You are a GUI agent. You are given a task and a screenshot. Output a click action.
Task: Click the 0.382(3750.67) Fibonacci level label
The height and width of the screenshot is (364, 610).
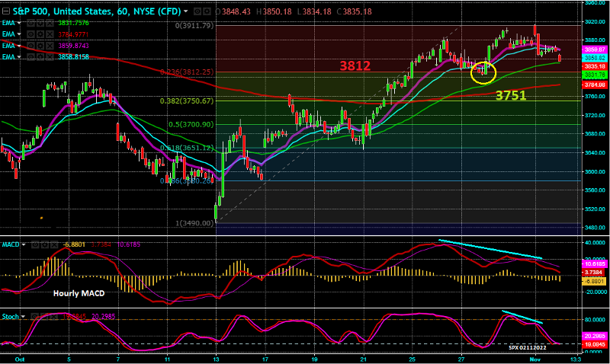pos(187,101)
